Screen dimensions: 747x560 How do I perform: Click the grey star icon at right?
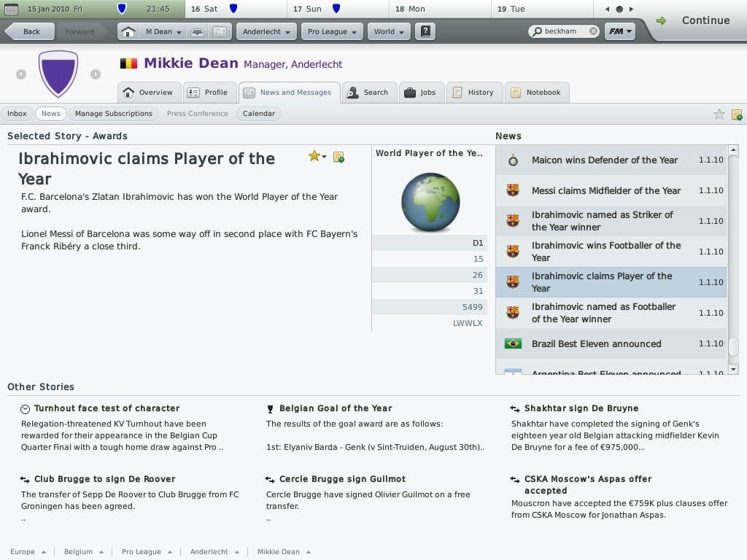point(719,114)
